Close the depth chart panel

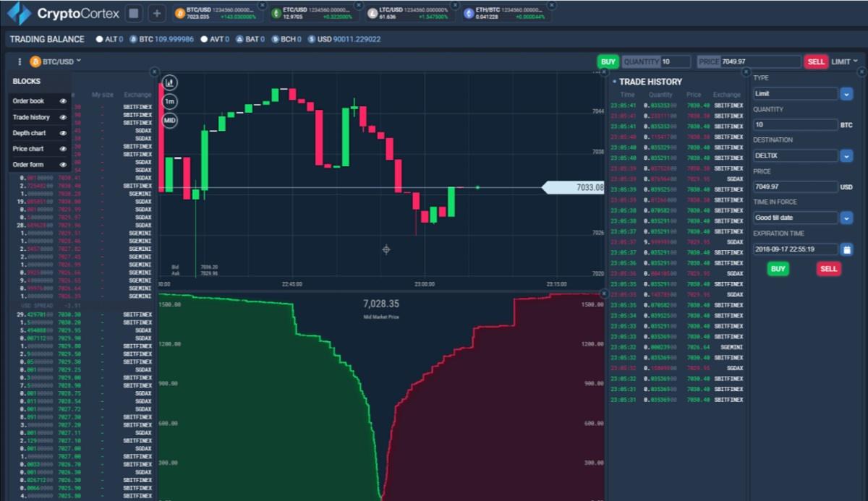coord(603,294)
